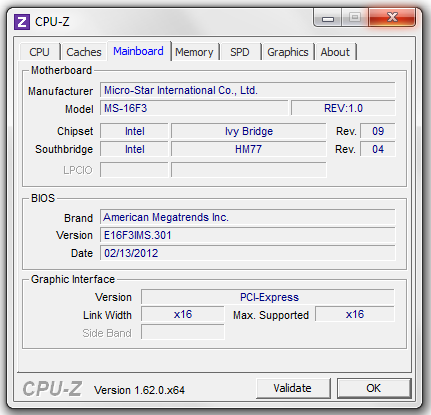Click the OK button
Screen dimensions: 431x415
click(x=374, y=388)
